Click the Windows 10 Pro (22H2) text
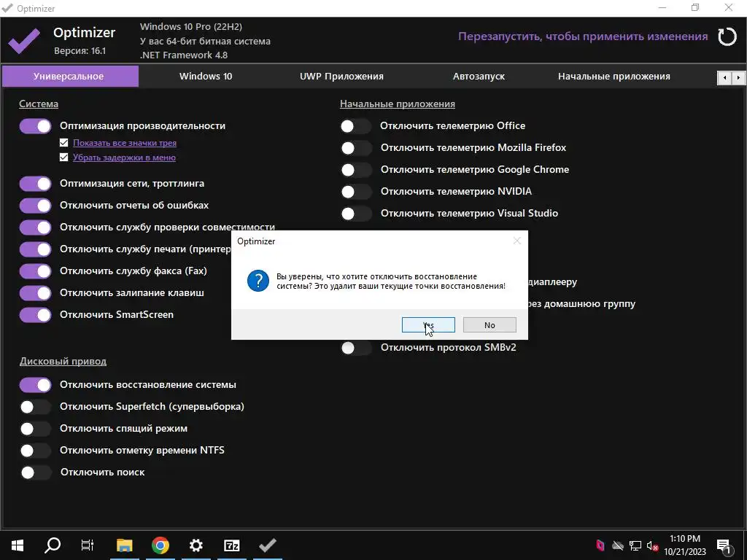The height and width of the screenshot is (560, 747). [191, 27]
